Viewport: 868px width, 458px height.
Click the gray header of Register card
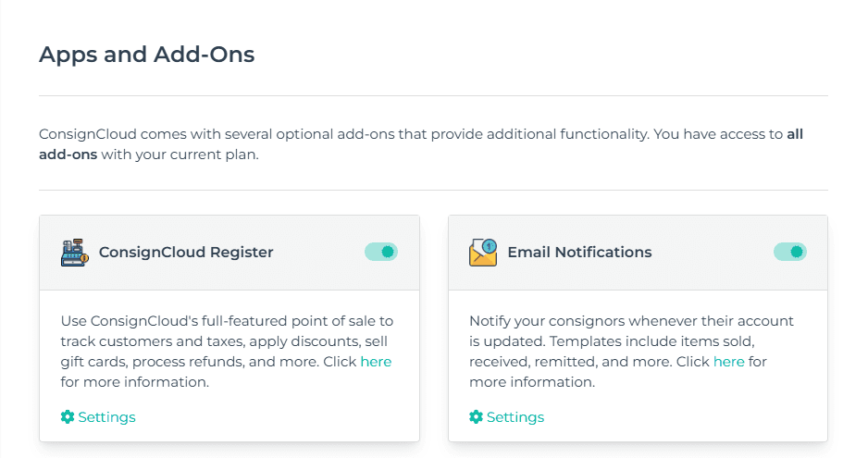point(229,253)
